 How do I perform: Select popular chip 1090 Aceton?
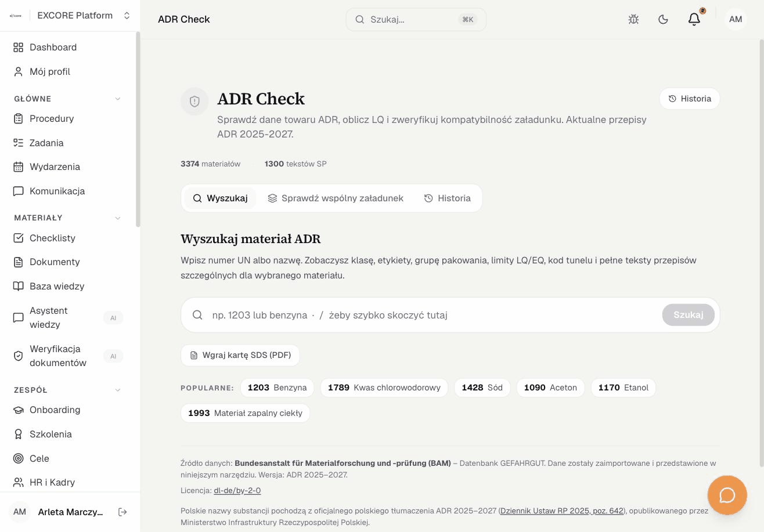pos(550,388)
